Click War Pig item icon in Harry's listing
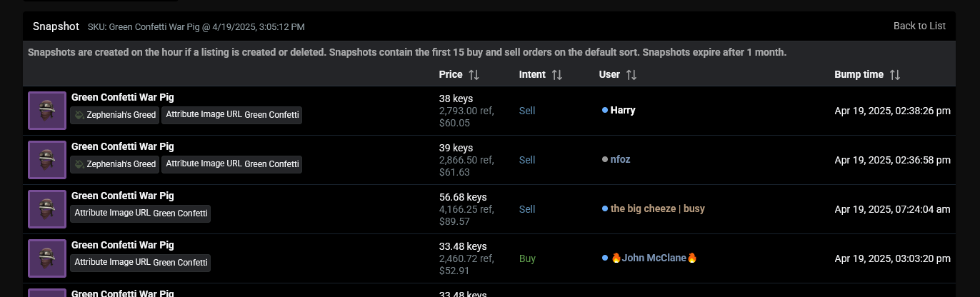The width and height of the screenshot is (980, 297). (x=47, y=111)
